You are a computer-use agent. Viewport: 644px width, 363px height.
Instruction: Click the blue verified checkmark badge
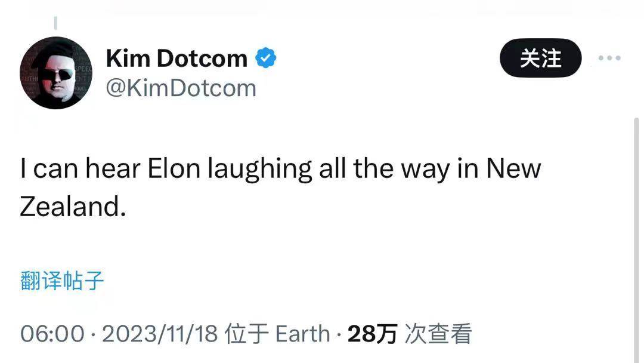[x=266, y=57]
